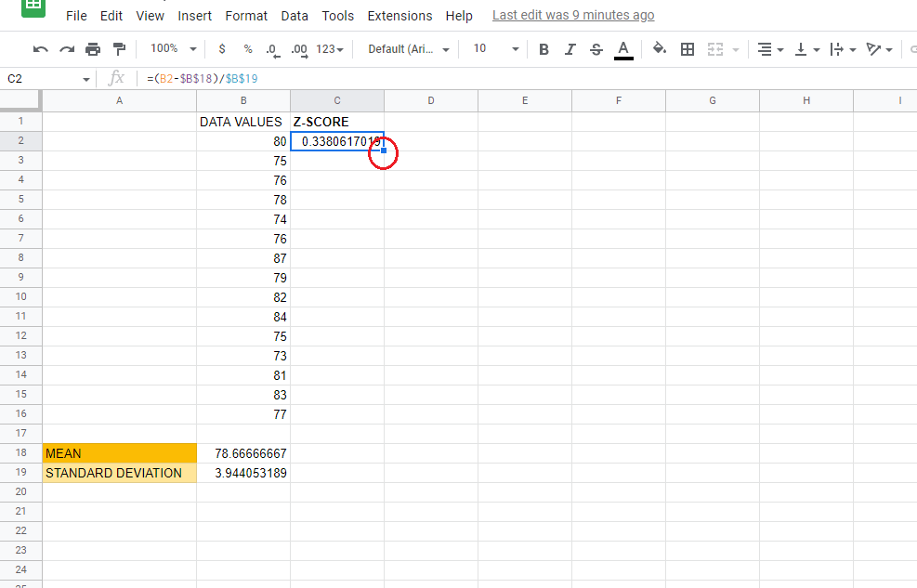Open the Default (Arial) font dropdown

click(409, 49)
